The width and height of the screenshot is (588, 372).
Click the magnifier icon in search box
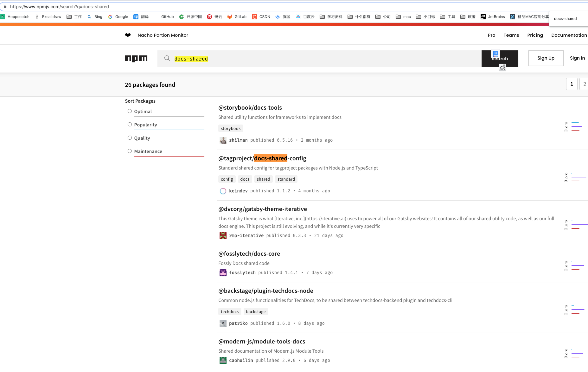(167, 58)
